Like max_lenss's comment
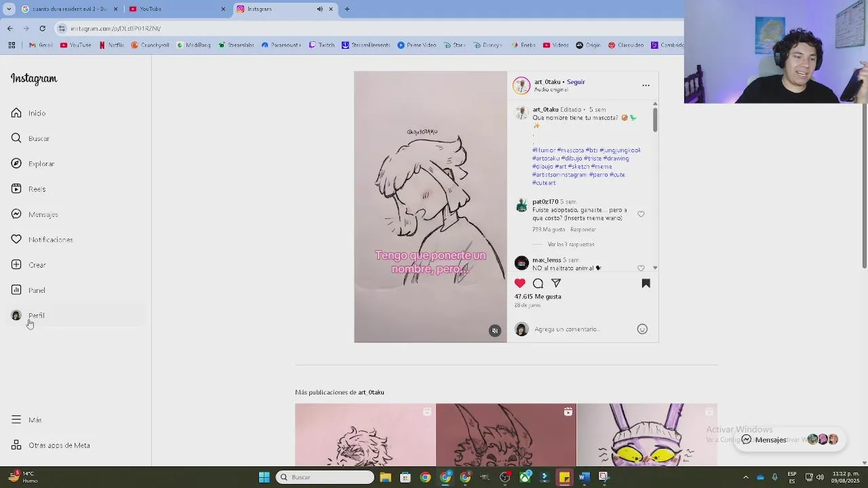Screen dimensions: 868x488 click(641, 268)
